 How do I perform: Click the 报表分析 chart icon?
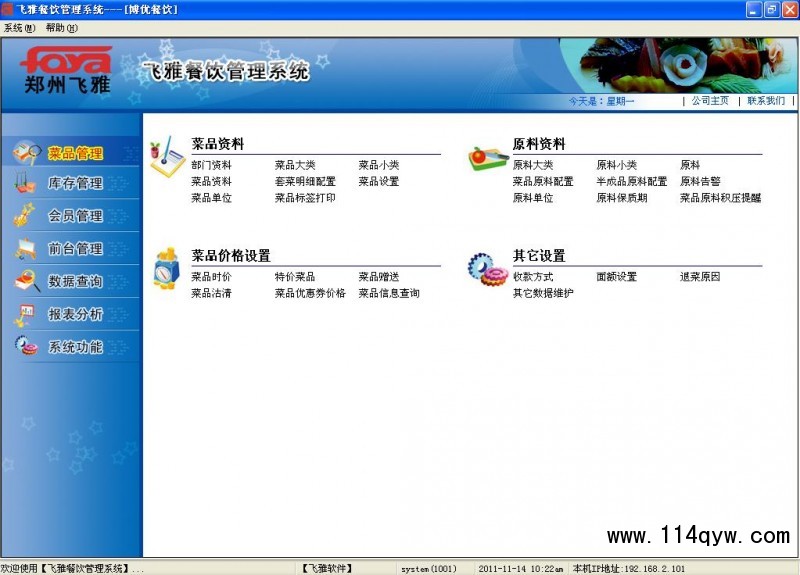[x=26, y=314]
